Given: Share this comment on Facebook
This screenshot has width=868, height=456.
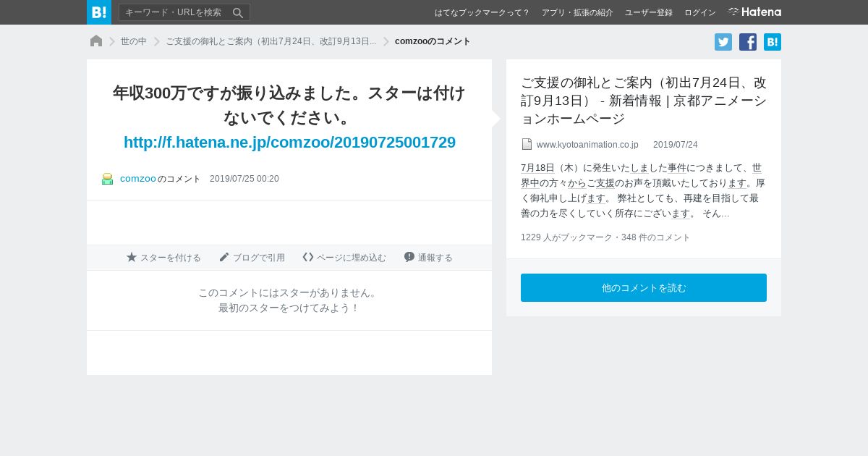Looking at the screenshot, I should point(748,42).
